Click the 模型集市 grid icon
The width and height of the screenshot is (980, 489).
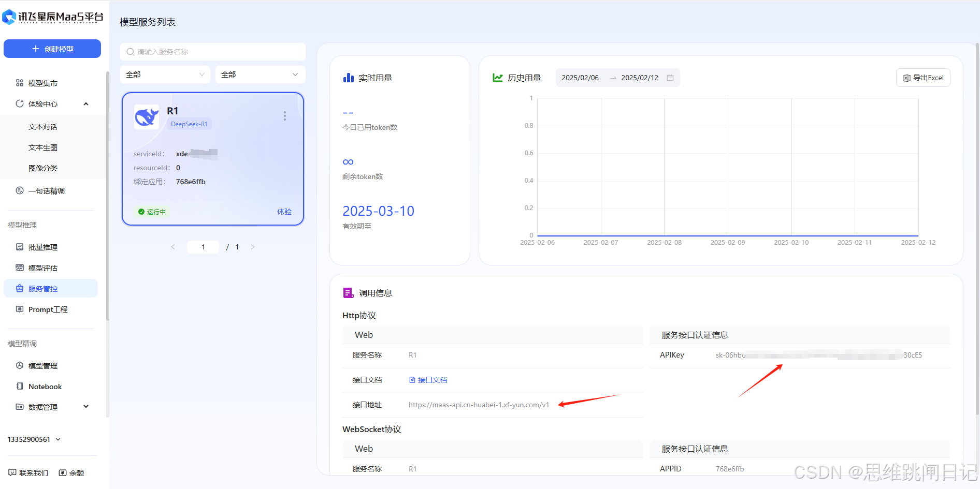pos(20,83)
